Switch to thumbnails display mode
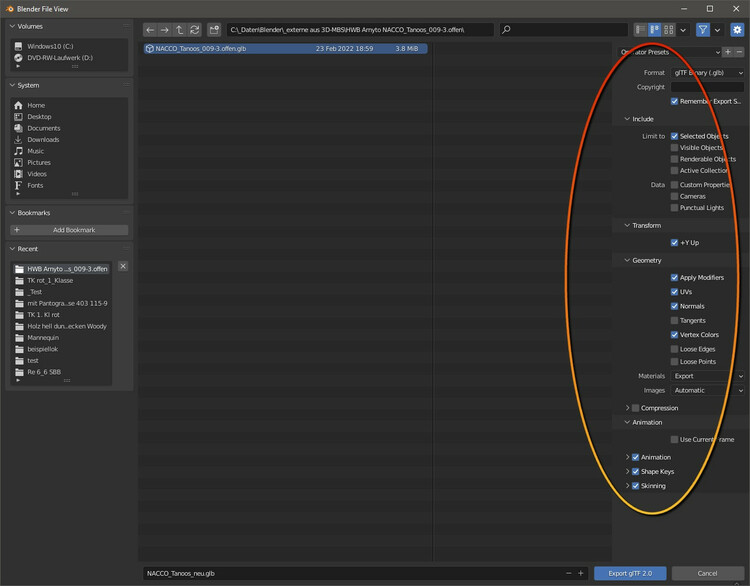The image size is (750, 586). [x=669, y=30]
